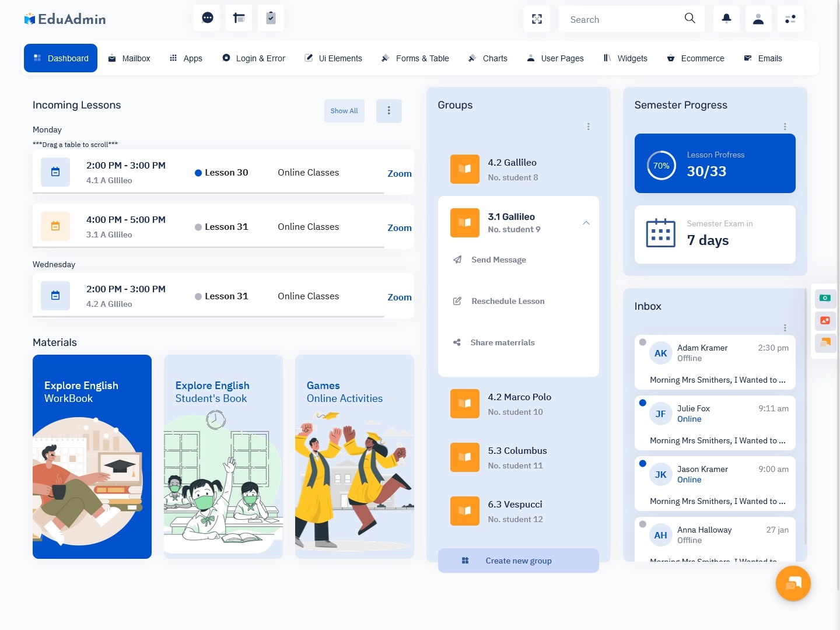Click Create new group button
840x630 pixels.
pos(518,561)
